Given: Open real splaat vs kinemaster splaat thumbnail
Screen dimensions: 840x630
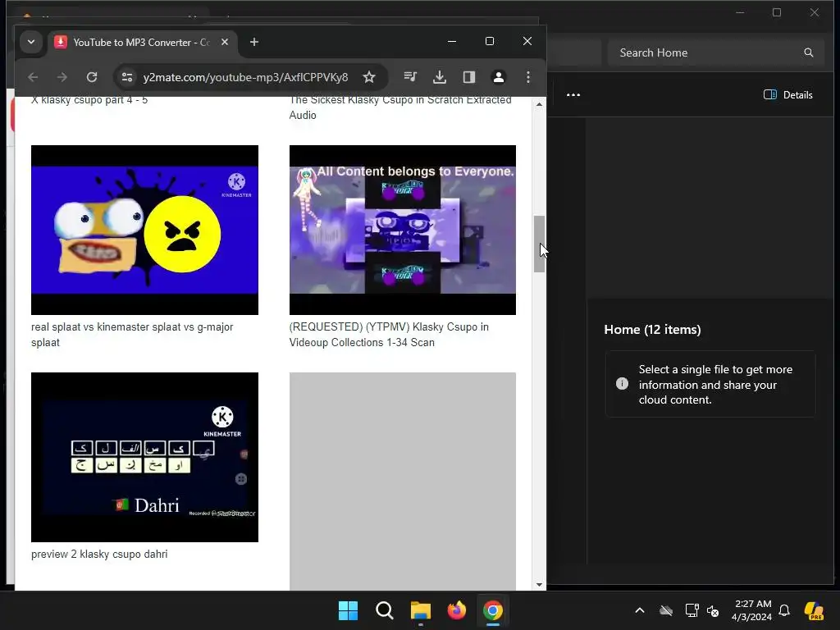Looking at the screenshot, I should 144,230.
